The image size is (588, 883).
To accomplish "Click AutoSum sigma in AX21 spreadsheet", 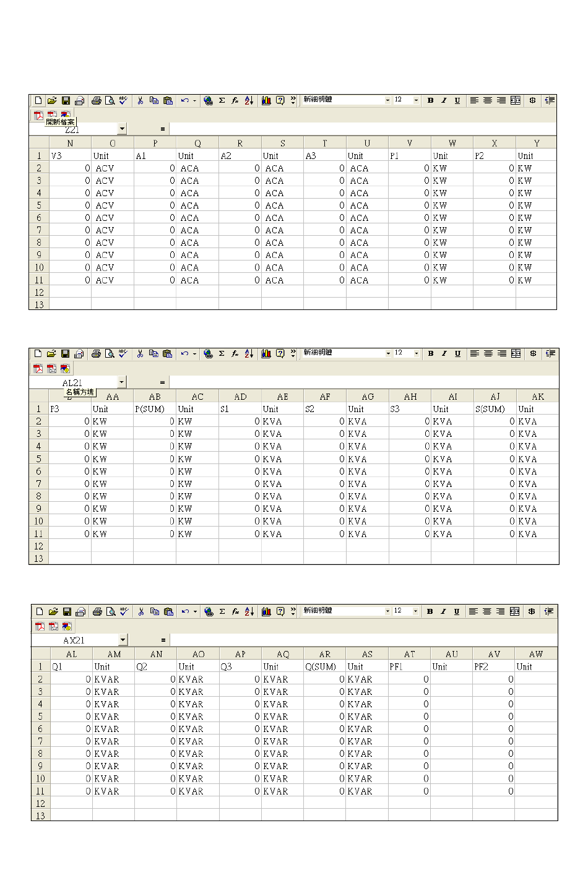I will (222, 611).
